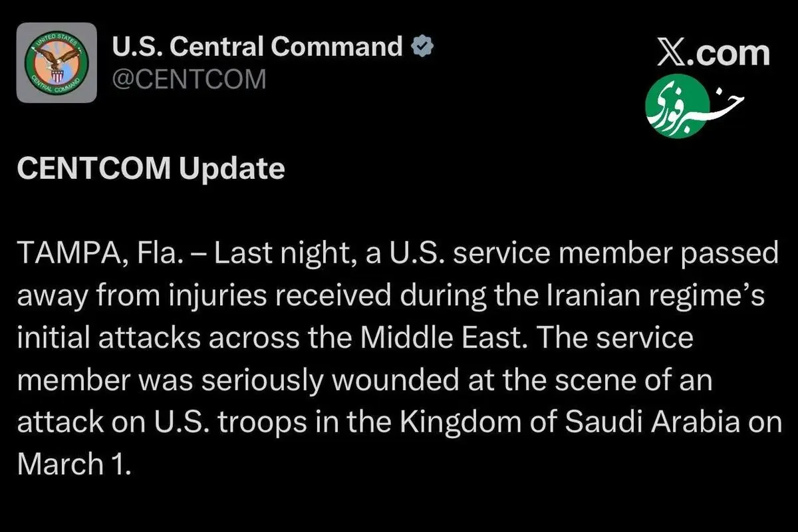798x532 pixels.
Task: Click the words "Middle East"
Action: tap(450, 338)
